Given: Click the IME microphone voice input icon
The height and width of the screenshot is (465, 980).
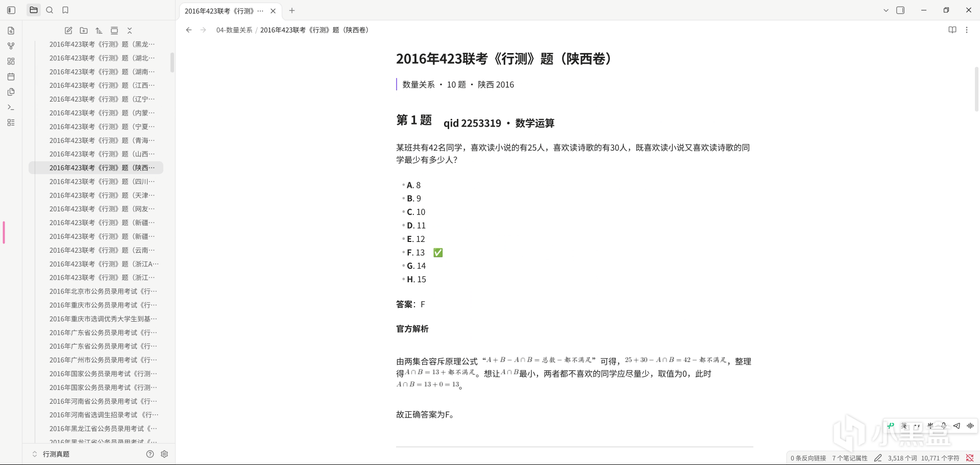Looking at the screenshot, I should 944,426.
